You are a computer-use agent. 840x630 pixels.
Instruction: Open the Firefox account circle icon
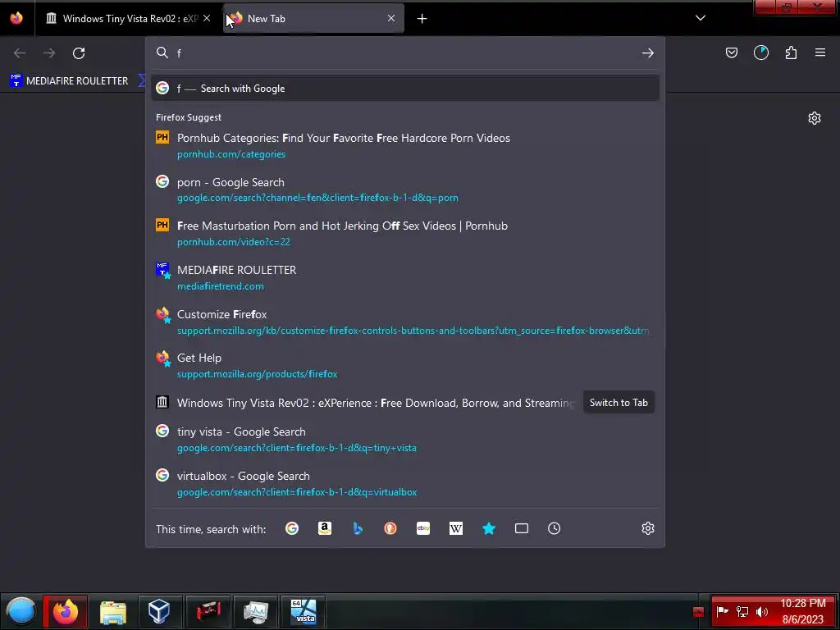click(x=760, y=52)
